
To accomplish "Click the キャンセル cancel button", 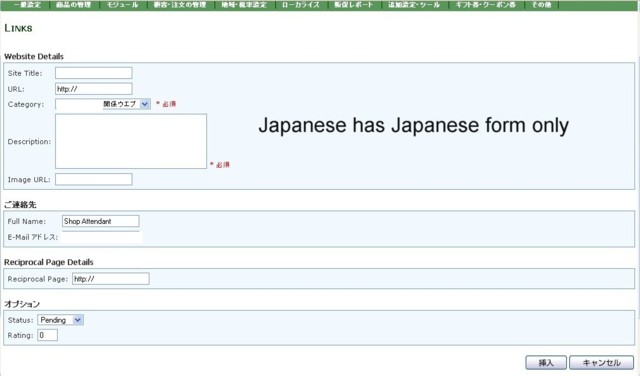I will [x=601, y=363].
